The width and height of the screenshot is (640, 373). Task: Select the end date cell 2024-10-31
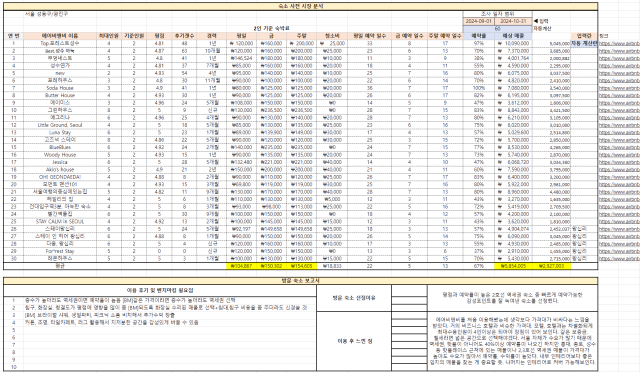513,21
